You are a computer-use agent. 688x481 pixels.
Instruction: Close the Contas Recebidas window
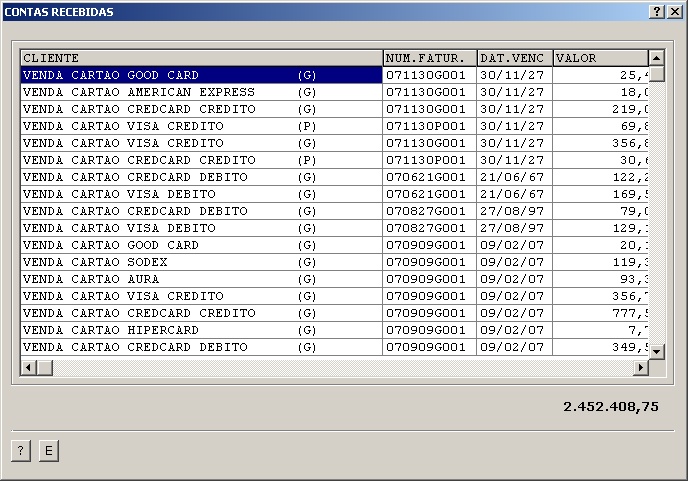pyautogui.click(x=674, y=12)
